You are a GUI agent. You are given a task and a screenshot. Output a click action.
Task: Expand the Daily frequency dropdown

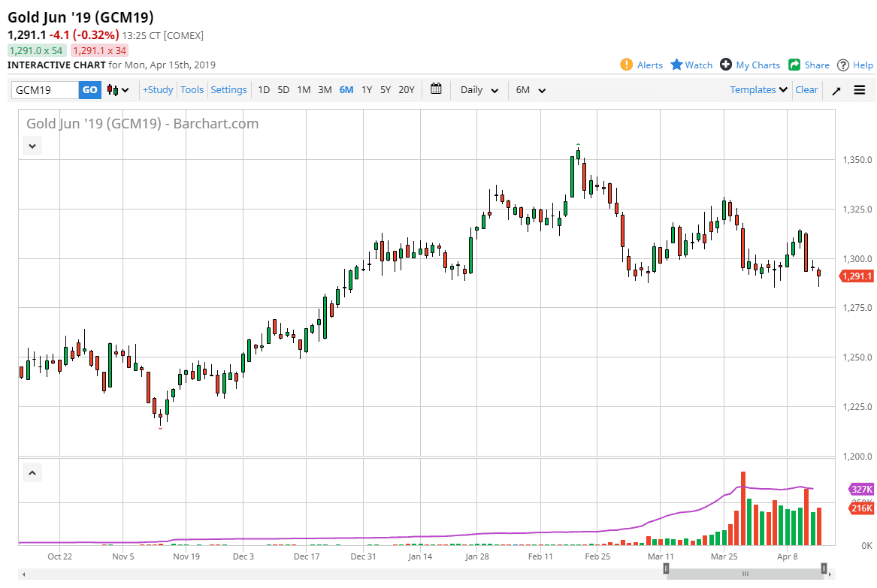pyautogui.click(x=479, y=90)
